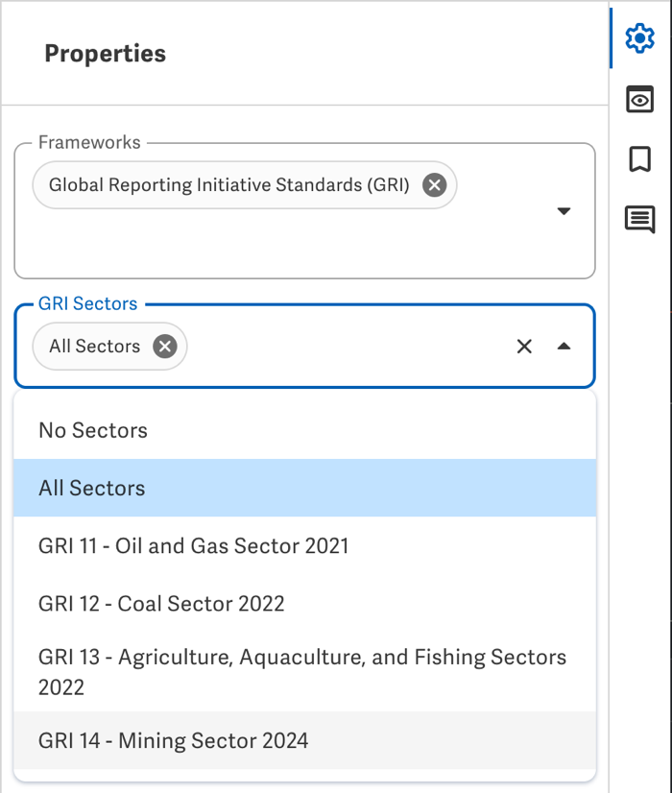Collapse the GRI Sectors dropdown arrow
This screenshot has width=672, height=793.
[564, 347]
